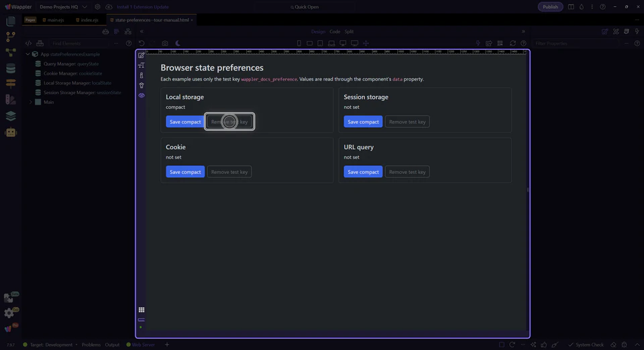644x350 pixels.
Task: Switch to the Split view tab
Action: click(349, 32)
